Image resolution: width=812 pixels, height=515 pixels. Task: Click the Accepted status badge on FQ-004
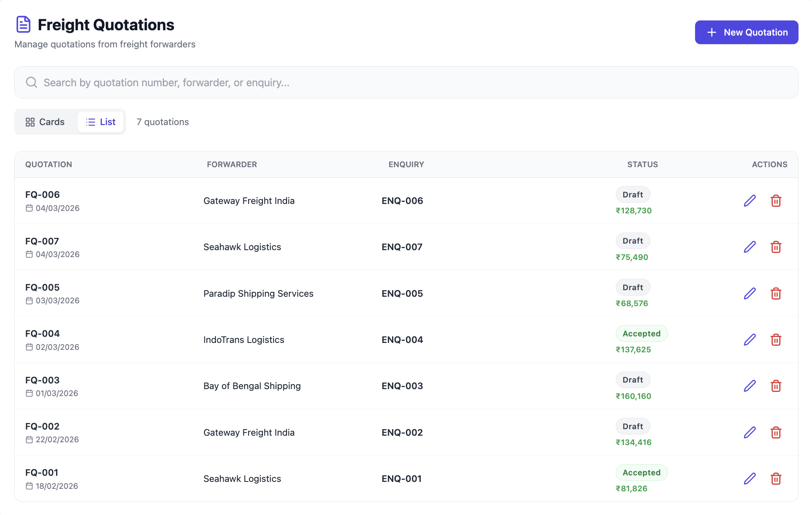(x=642, y=333)
